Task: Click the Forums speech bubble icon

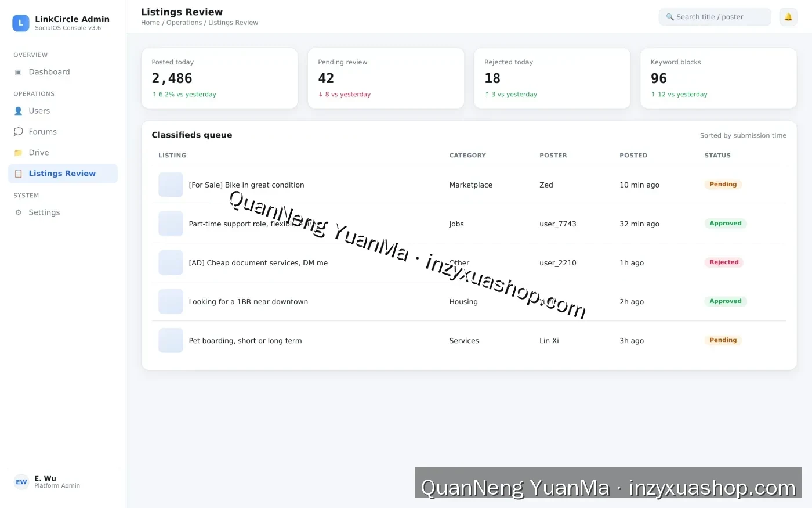Action: tap(18, 132)
